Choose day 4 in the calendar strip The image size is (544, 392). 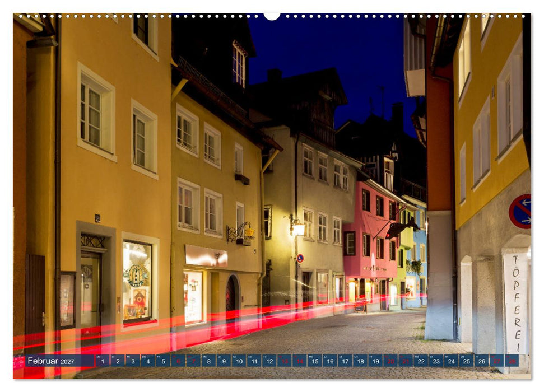point(148,361)
